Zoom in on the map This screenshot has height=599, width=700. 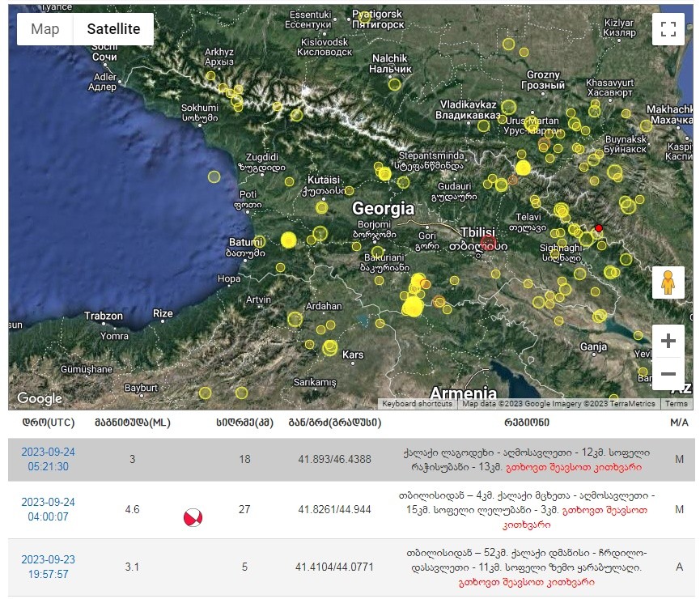click(668, 342)
